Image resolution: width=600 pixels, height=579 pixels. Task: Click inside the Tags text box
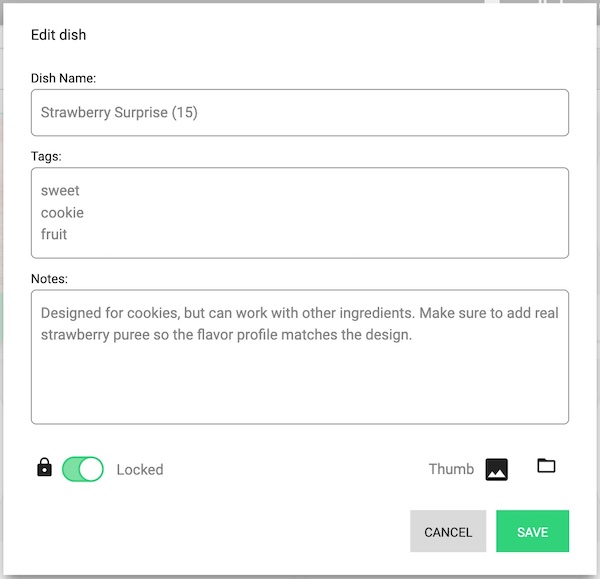coord(300,213)
